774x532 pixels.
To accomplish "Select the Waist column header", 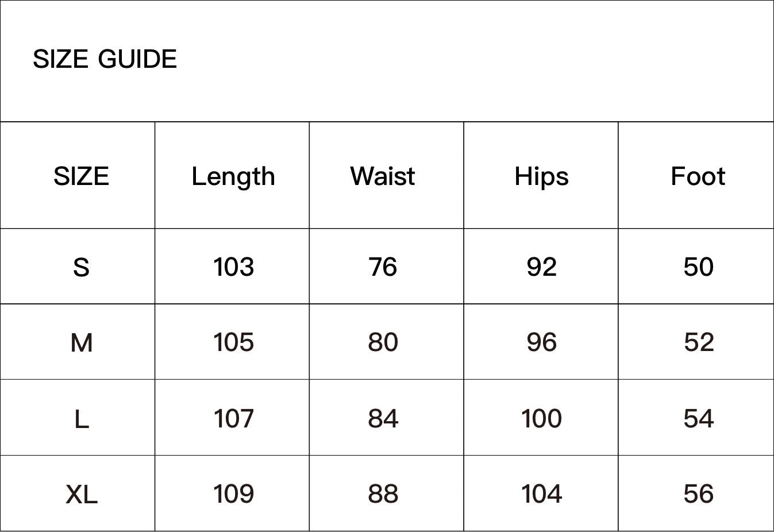I will 383,176.
